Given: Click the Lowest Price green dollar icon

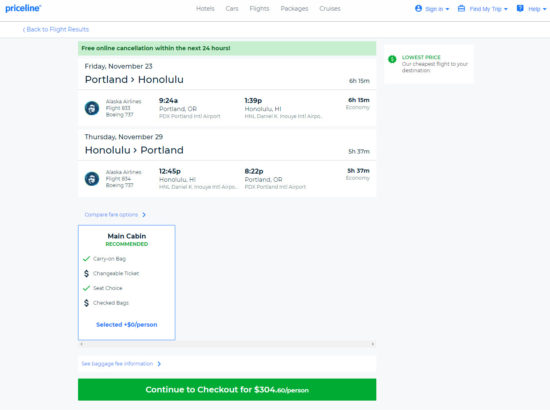Looking at the screenshot, I should tap(392, 59).
